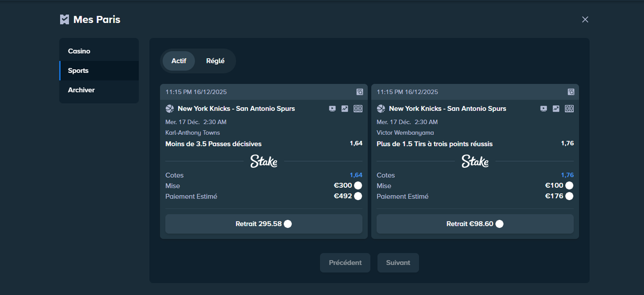Image resolution: width=644 pixels, height=295 pixels.
Task: Open bet details icon on Karl-Anthony Towns slip
Action: 360,92
